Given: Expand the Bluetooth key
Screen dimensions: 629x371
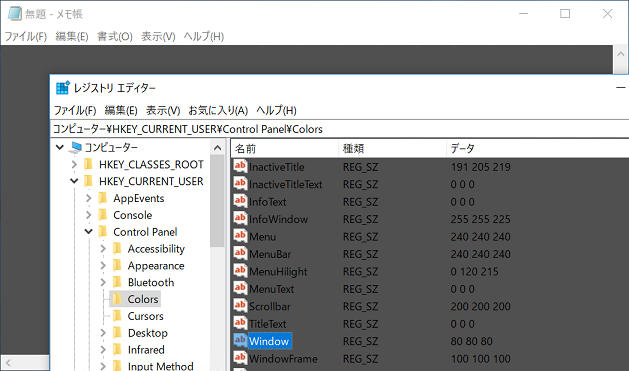Looking at the screenshot, I should [x=103, y=282].
